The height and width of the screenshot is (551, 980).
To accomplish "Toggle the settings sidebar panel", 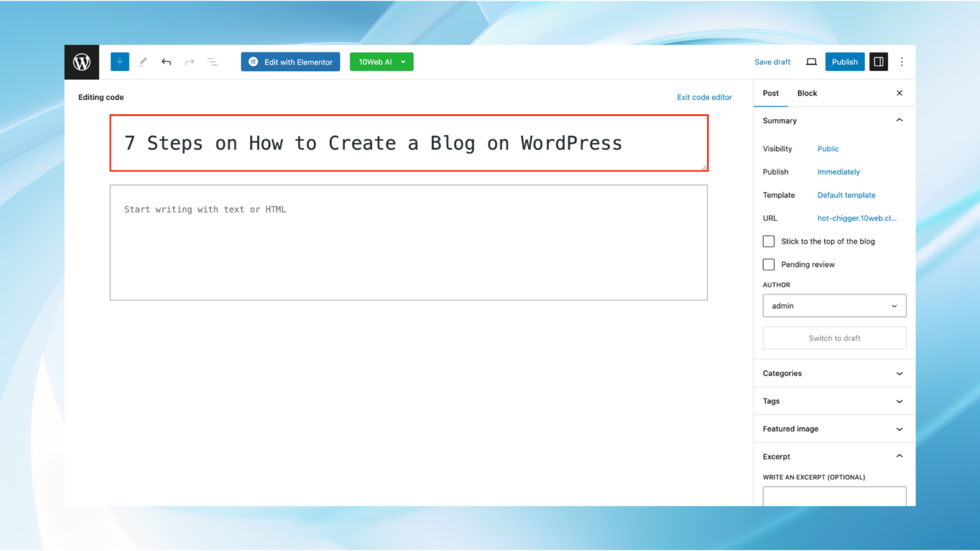I will click(879, 61).
